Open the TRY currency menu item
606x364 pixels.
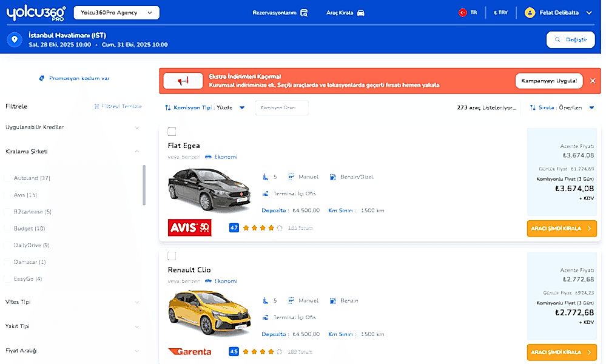coord(500,13)
